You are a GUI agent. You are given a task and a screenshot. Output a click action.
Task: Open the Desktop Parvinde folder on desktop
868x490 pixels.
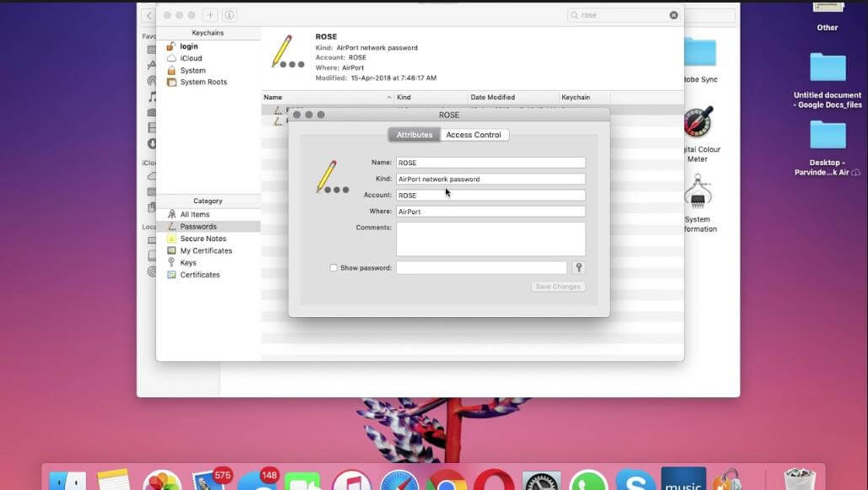click(828, 148)
